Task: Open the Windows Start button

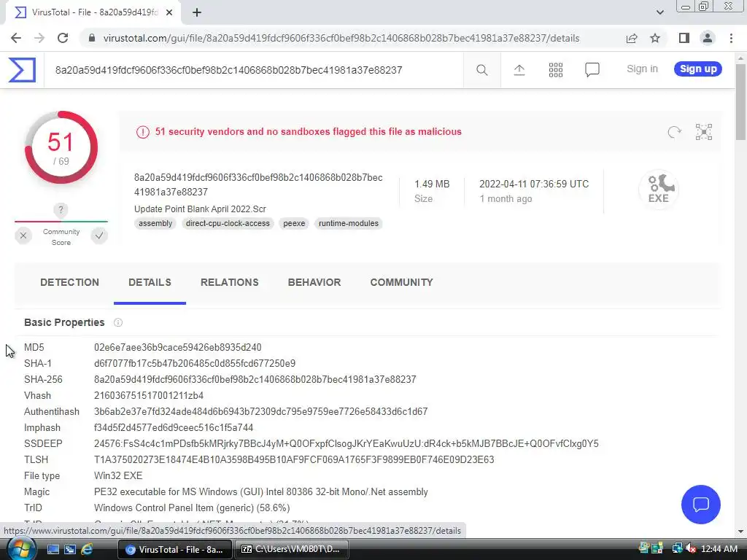Action: click(x=21, y=549)
